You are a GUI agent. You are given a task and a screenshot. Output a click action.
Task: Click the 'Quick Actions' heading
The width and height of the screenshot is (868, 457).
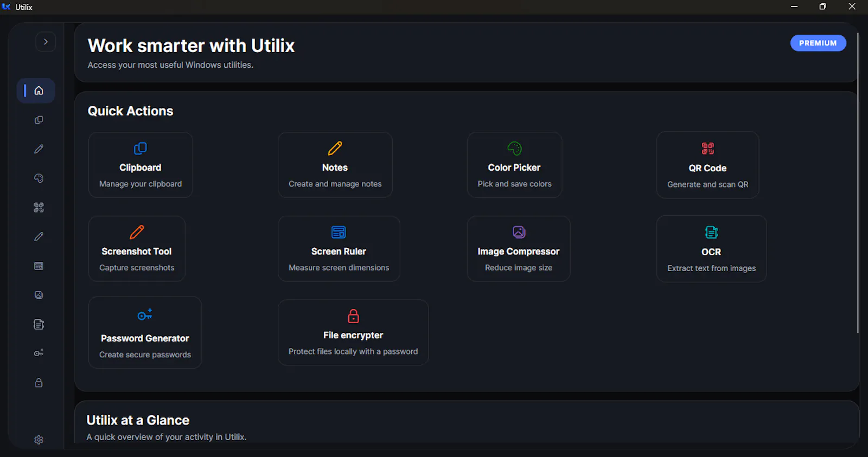click(130, 111)
